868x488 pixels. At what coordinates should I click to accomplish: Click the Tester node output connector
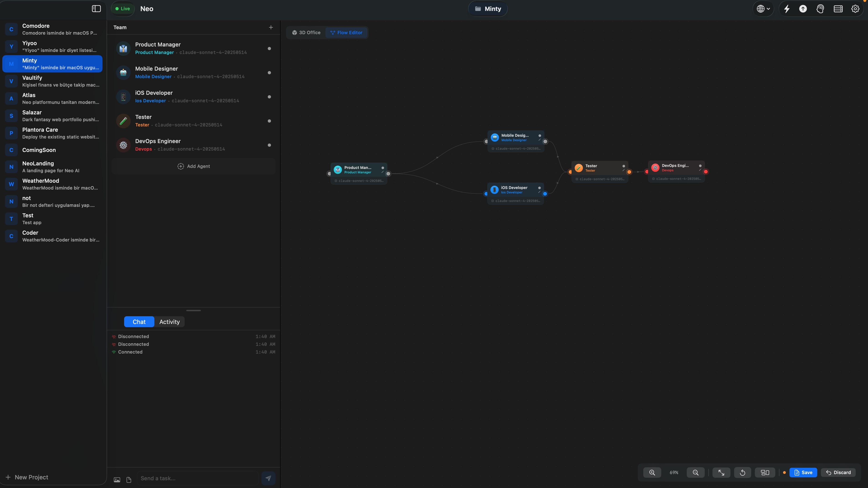click(x=629, y=172)
